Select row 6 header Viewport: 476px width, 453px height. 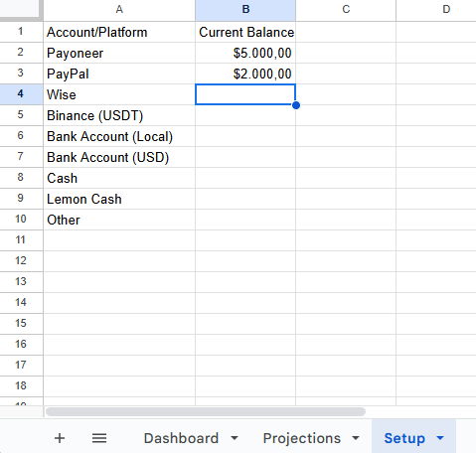pos(21,136)
